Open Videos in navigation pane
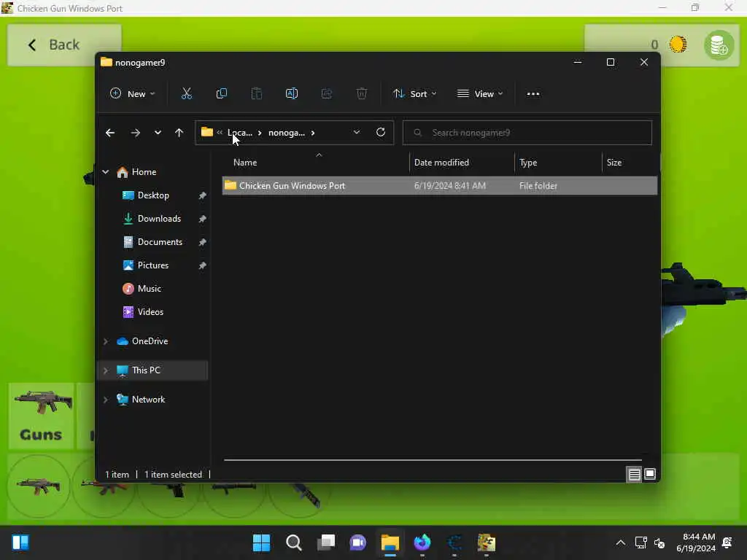 (150, 312)
